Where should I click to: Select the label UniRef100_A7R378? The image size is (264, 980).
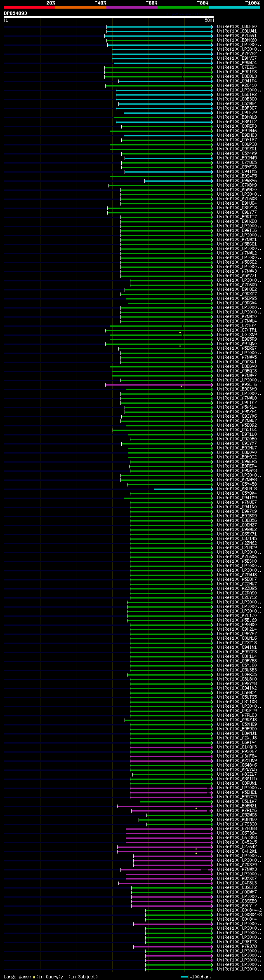tap(237, 947)
